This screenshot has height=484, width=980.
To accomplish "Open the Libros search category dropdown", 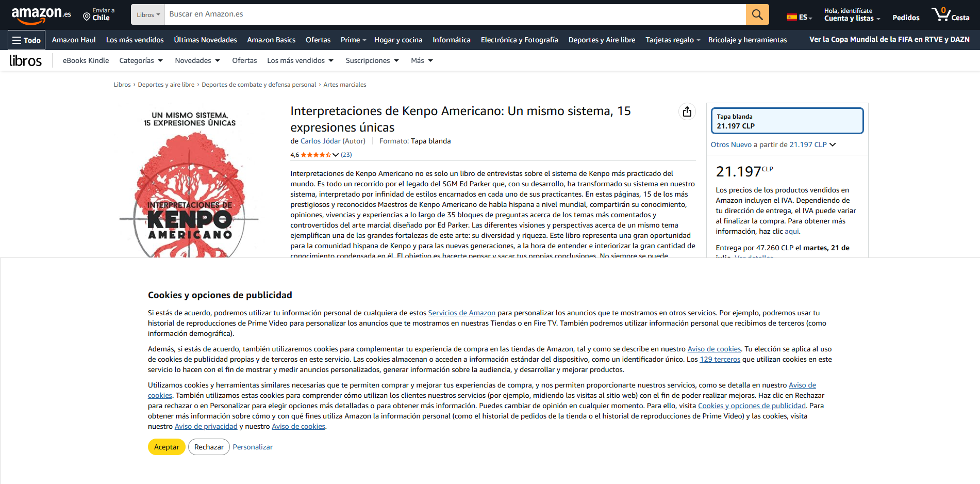I will tap(148, 14).
